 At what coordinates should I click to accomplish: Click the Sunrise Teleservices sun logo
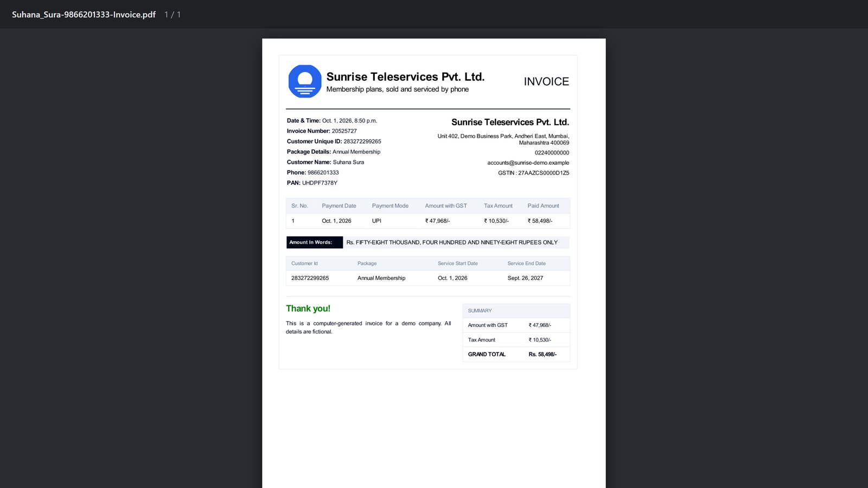coord(305,81)
